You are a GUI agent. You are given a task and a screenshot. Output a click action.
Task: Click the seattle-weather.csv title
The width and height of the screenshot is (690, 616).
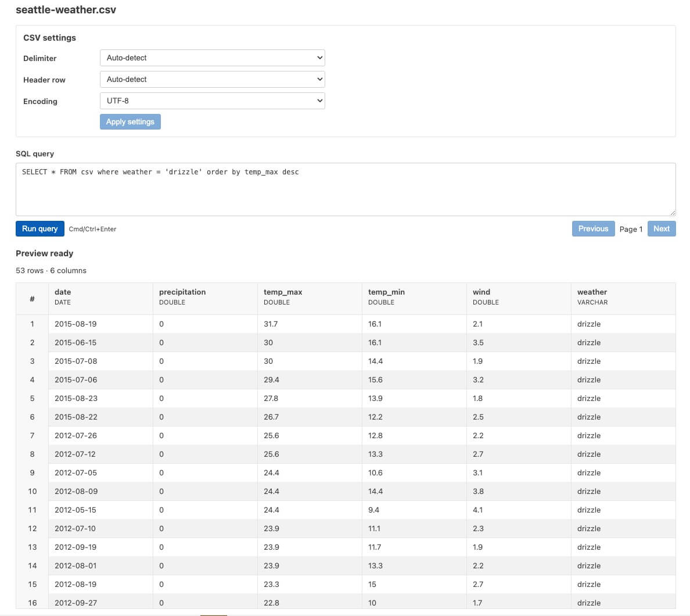click(66, 10)
